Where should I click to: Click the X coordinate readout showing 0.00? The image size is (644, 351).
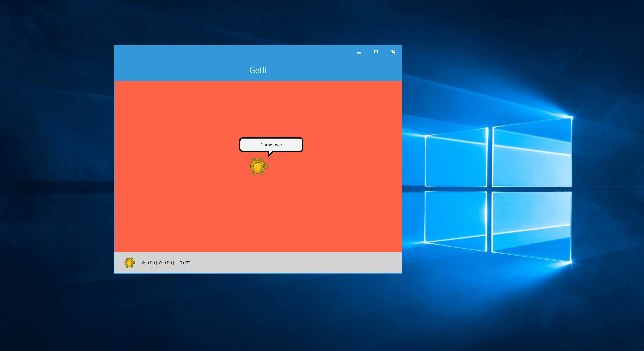click(148, 263)
